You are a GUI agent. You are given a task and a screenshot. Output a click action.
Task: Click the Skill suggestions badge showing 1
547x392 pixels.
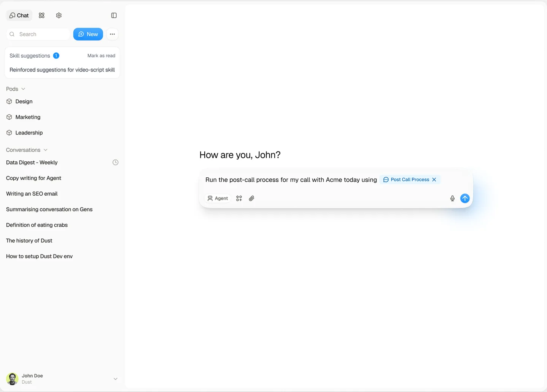click(56, 55)
